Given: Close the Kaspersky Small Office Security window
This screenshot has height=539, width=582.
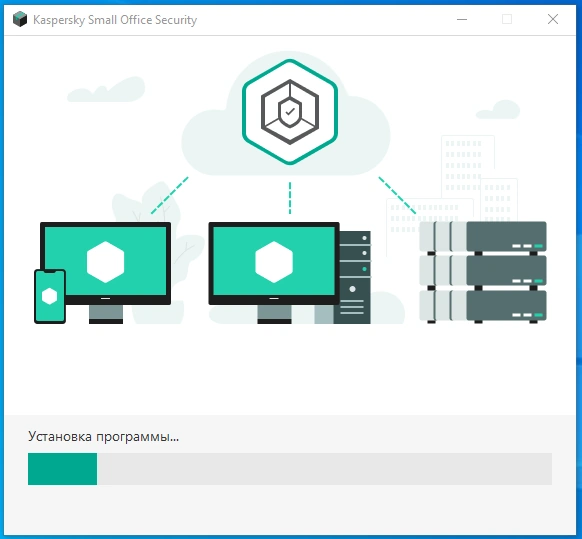Looking at the screenshot, I should [553, 19].
